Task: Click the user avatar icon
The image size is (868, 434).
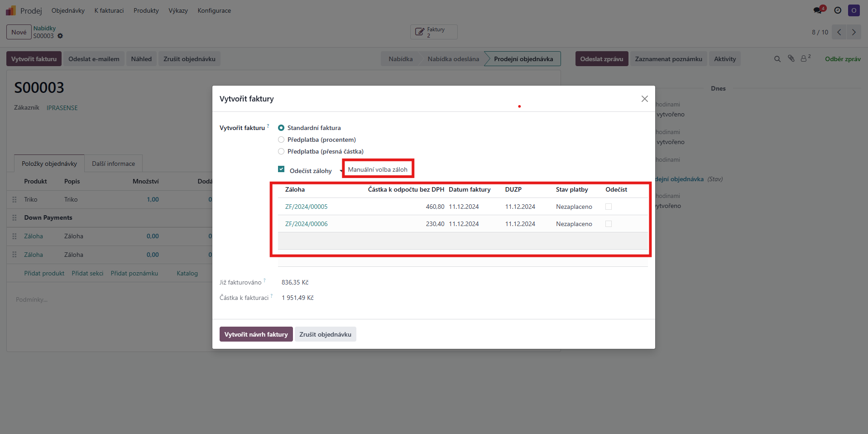Action: pyautogui.click(x=854, y=10)
